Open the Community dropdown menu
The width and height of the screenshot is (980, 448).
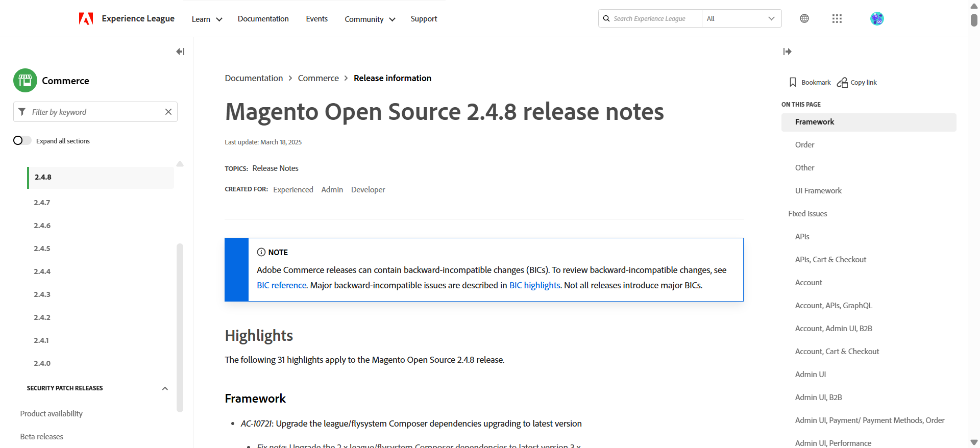coord(370,19)
